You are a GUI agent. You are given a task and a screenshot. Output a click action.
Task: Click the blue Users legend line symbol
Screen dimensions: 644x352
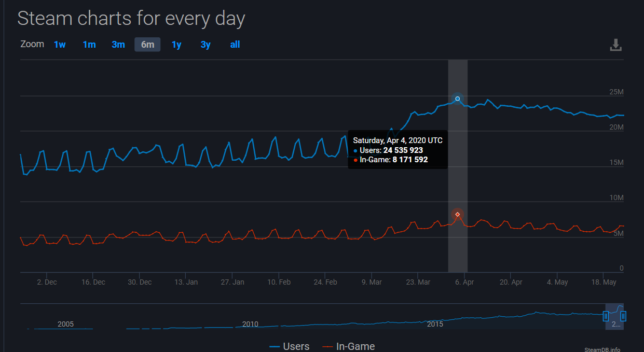coord(275,347)
